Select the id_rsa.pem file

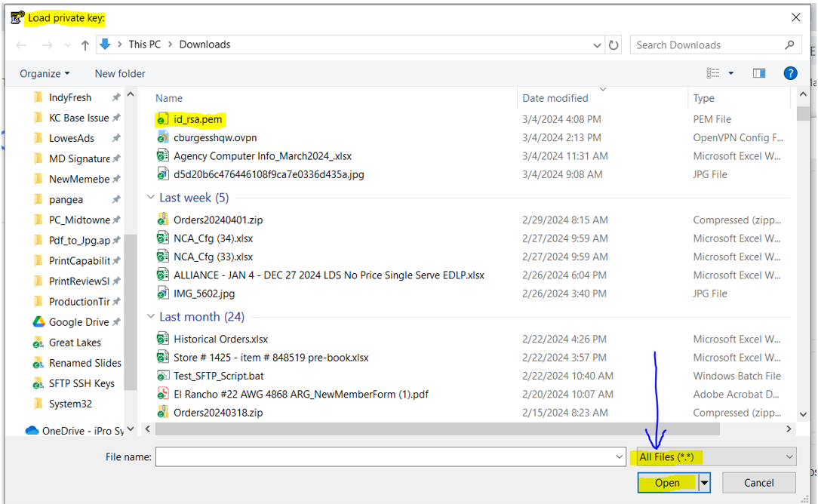[198, 119]
